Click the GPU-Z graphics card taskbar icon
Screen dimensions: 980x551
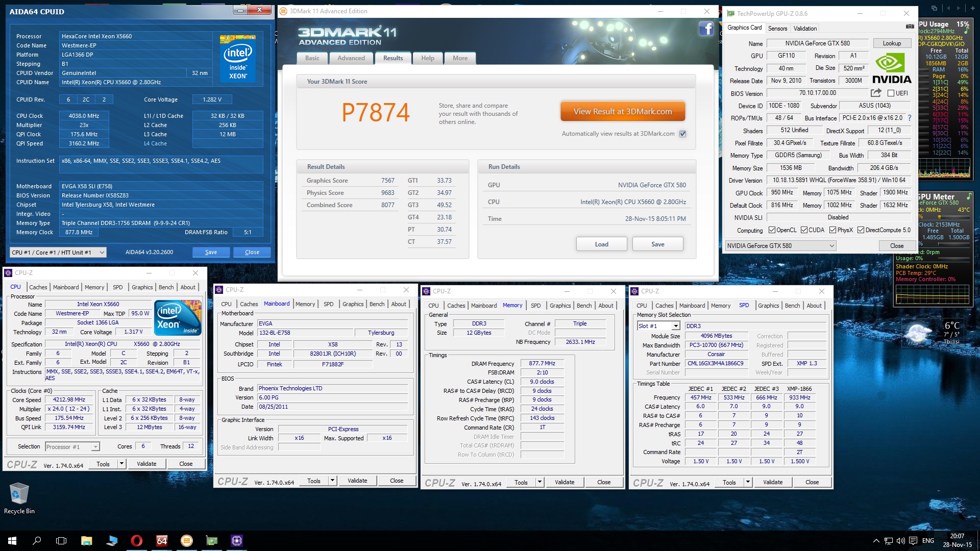tap(211, 540)
